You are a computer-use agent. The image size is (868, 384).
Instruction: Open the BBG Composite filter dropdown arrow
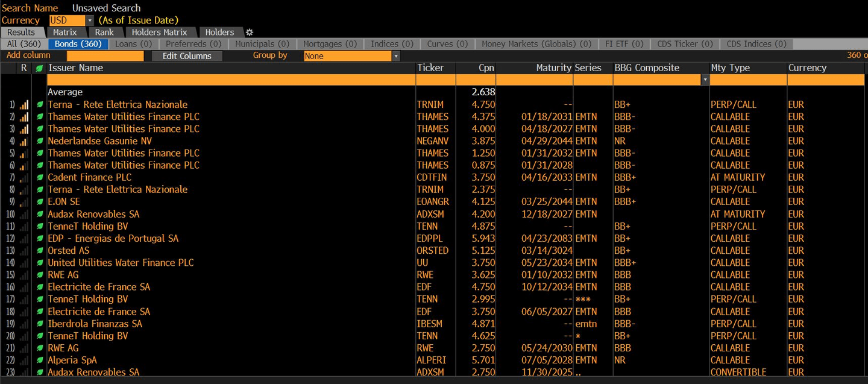[705, 80]
